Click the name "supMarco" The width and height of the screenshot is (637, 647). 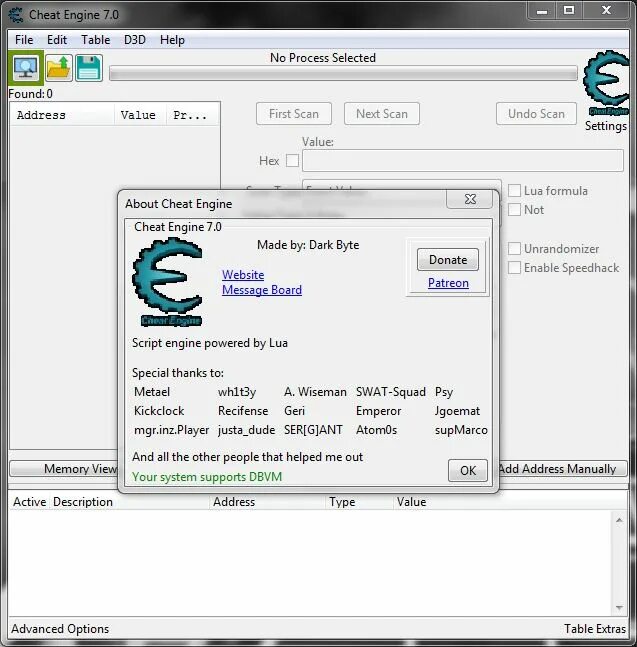point(461,430)
